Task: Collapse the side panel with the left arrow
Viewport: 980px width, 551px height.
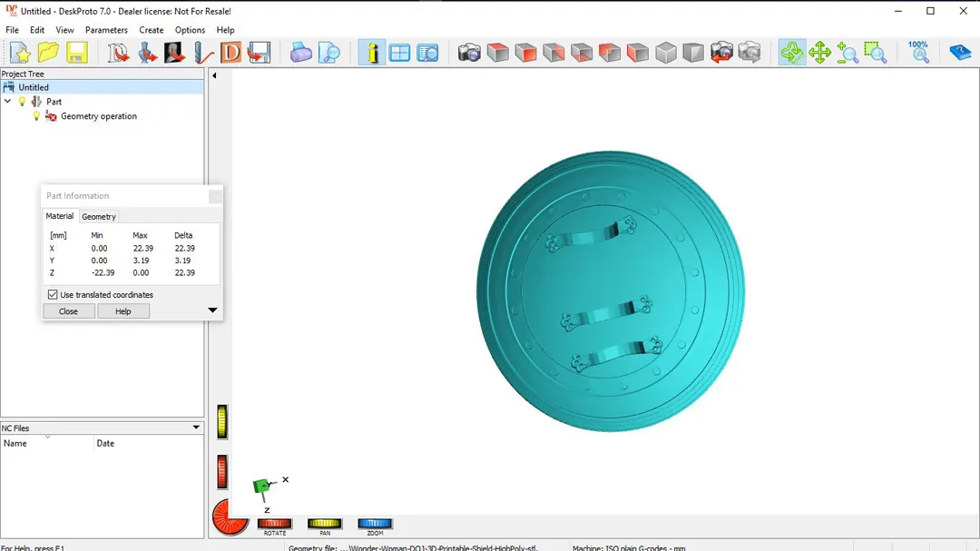Action: 214,75
